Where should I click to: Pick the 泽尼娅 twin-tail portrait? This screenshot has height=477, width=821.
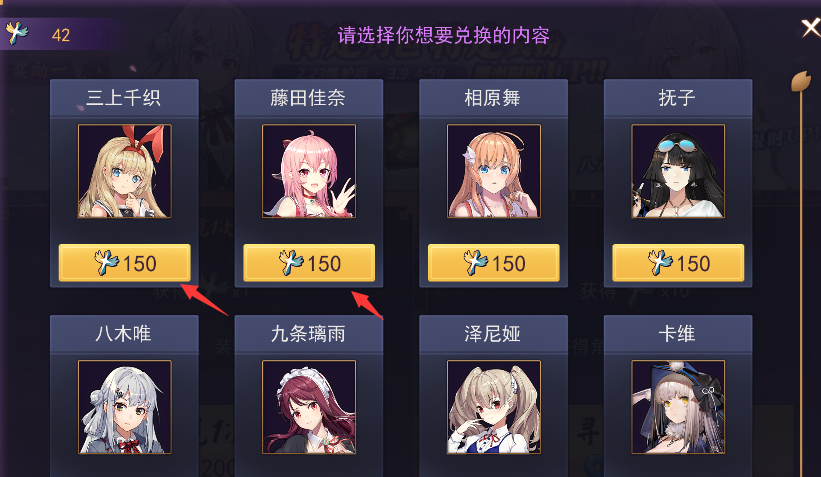(494, 407)
